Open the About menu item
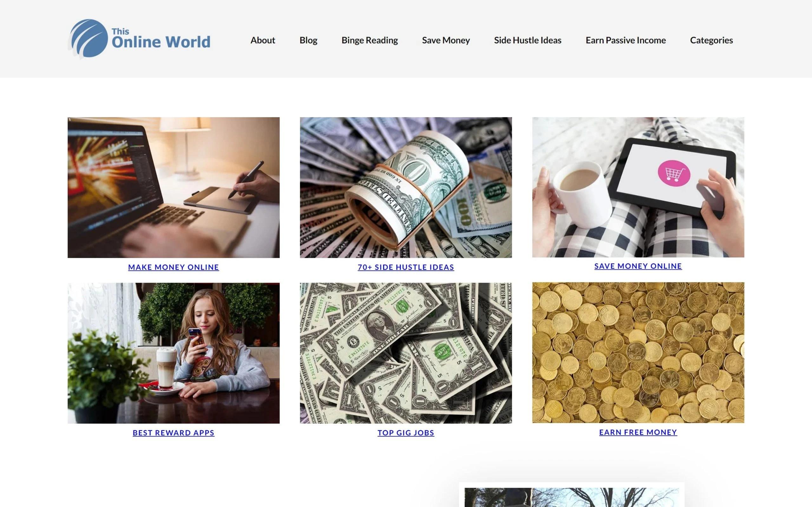The image size is (812, 507). pos(263,40)
